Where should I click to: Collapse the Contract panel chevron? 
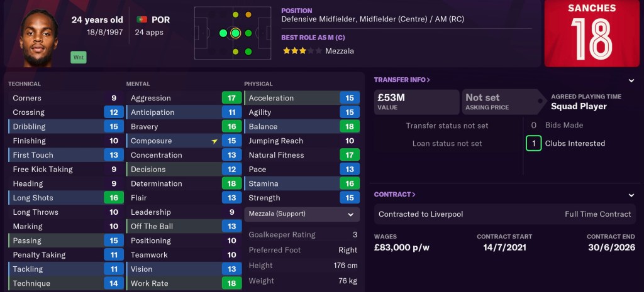631,195
